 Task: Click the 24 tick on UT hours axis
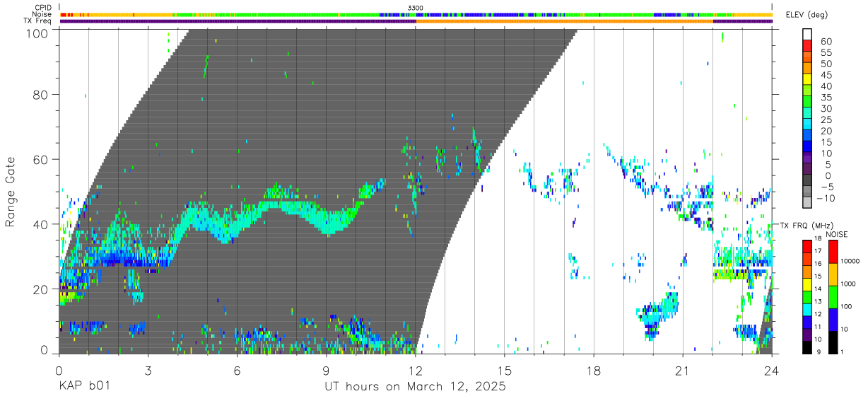(x=772, y=370)
